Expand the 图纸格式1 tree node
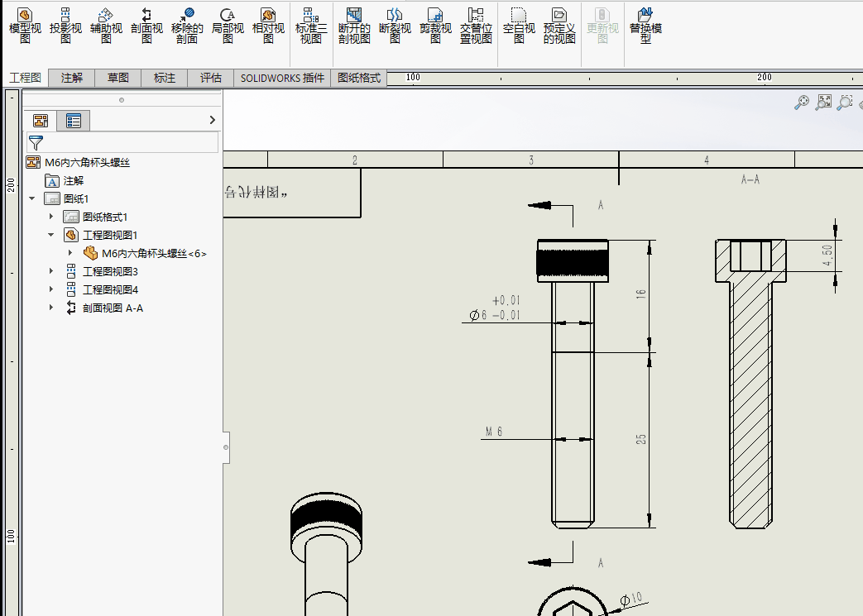Image resolution: width=863 pixels, height=616 pixels. 51,217
